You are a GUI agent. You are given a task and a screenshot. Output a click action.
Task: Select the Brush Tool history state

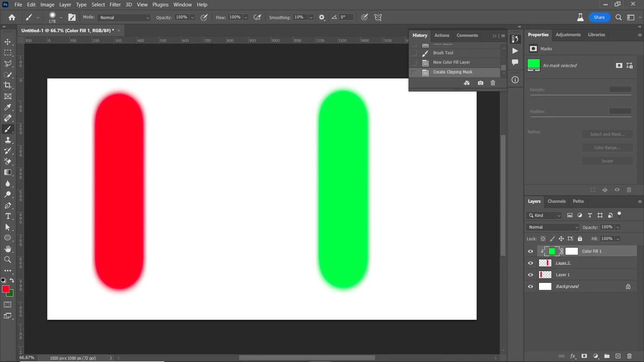pos(443,53)
